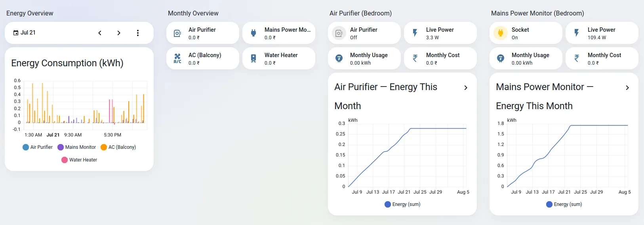Screen dimensions: 644x225
Task: Click the Jul 21 date label
Action: (28, 33)
